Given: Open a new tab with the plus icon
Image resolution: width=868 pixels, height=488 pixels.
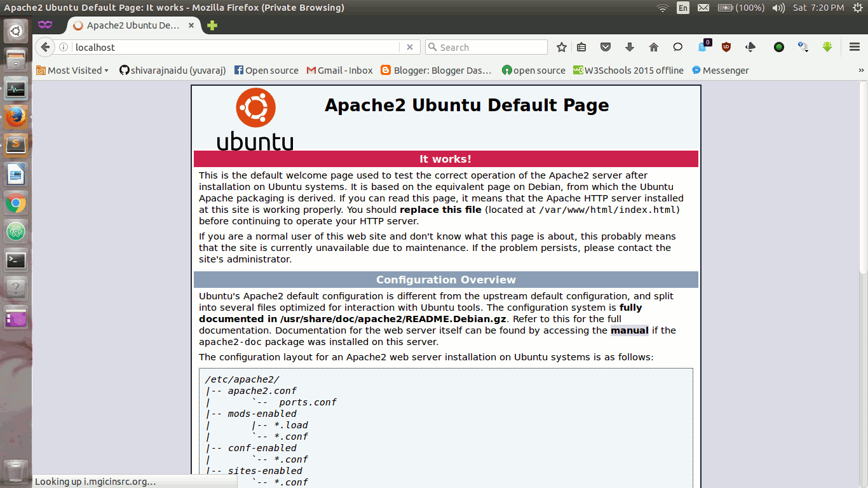Looking at the screenshot, I should click(212, 25).
